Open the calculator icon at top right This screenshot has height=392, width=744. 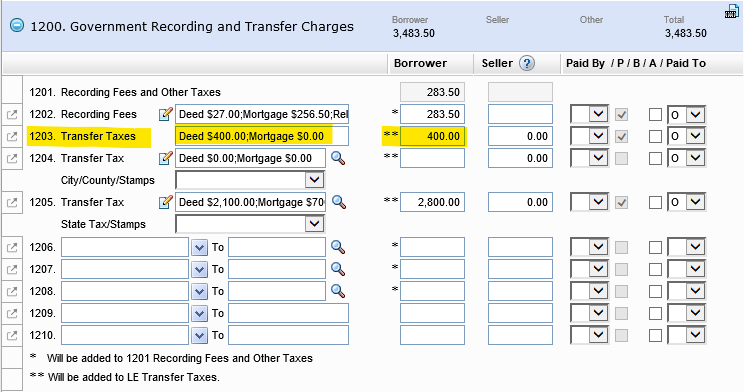click(x=732, y=11)
